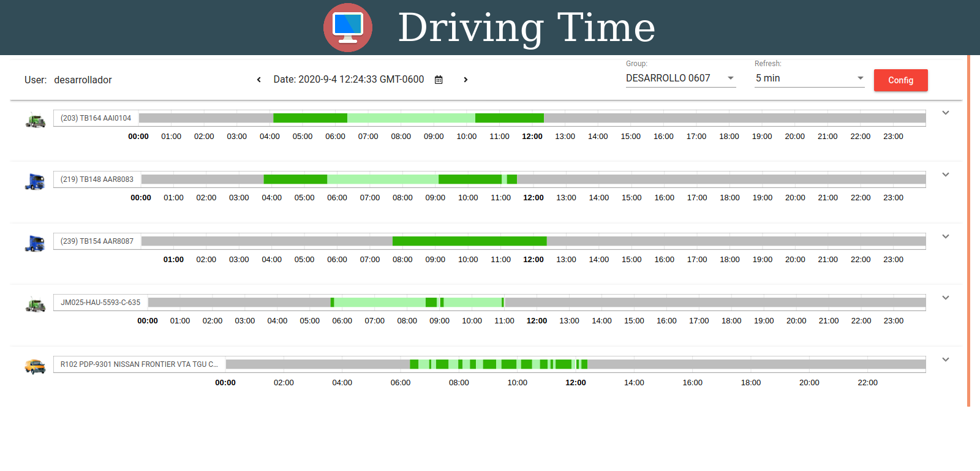
Task: Select vehicle label JM025-HAU-5593-C-635
Action: 100,303
